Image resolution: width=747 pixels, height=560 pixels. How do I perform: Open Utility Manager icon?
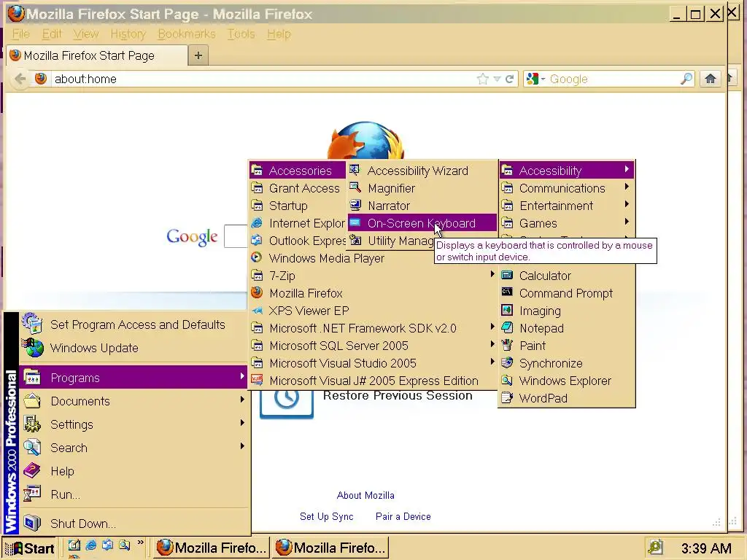[355, 241]
